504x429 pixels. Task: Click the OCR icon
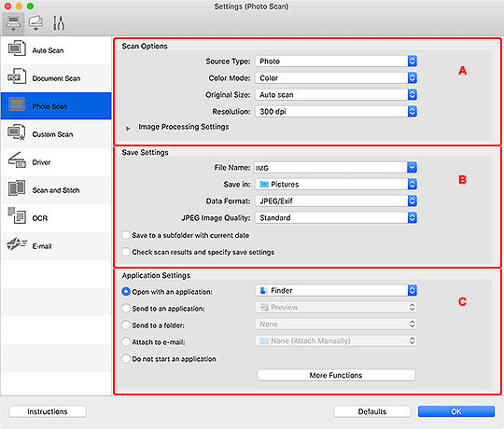17,215
